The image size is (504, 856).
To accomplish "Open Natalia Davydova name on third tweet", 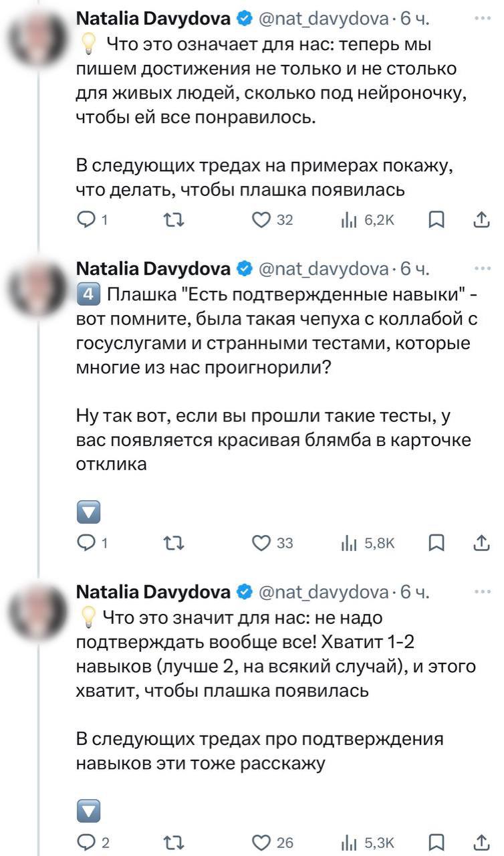I will point(154,593).
